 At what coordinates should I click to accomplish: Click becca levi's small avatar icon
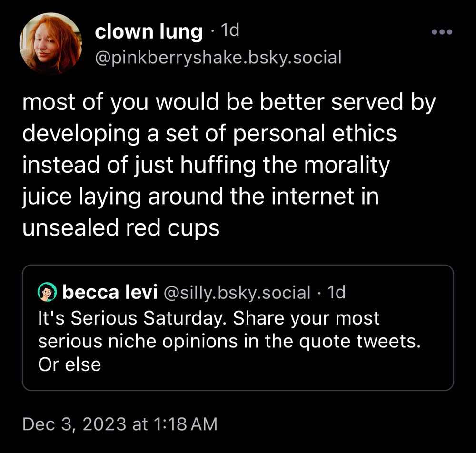tap(47, 292)
